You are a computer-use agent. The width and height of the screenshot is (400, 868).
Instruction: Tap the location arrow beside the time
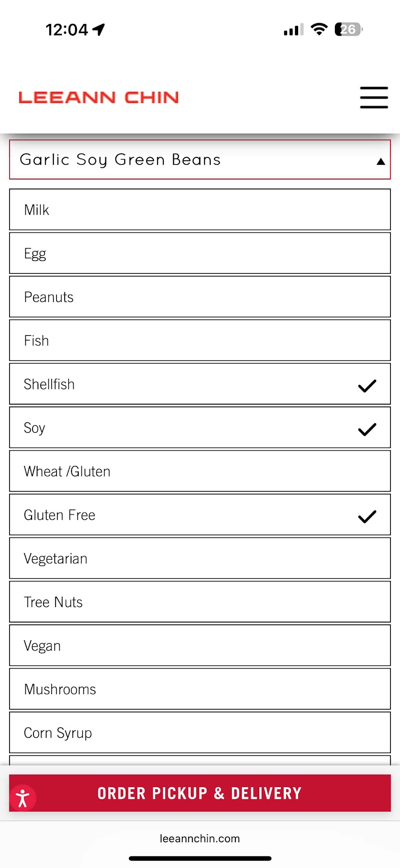(99, 29)
